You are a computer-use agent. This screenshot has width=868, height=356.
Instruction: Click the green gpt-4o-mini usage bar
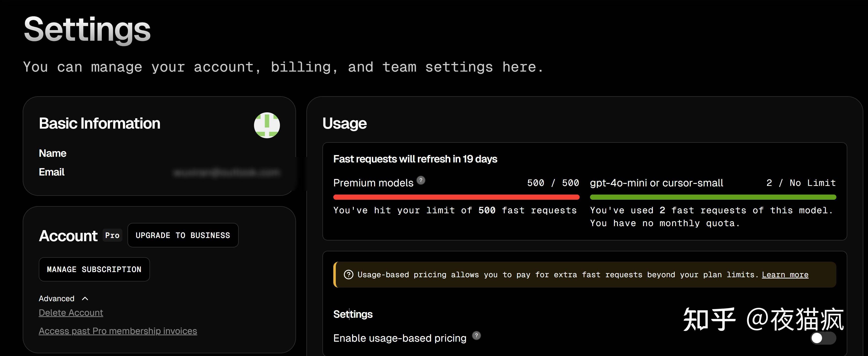(713, 197)
